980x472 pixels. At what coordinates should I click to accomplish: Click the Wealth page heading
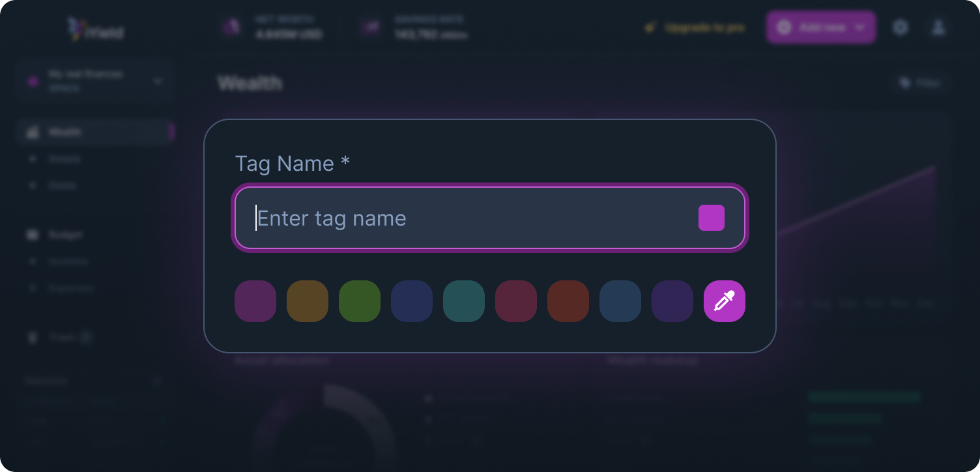coord(251,83)
